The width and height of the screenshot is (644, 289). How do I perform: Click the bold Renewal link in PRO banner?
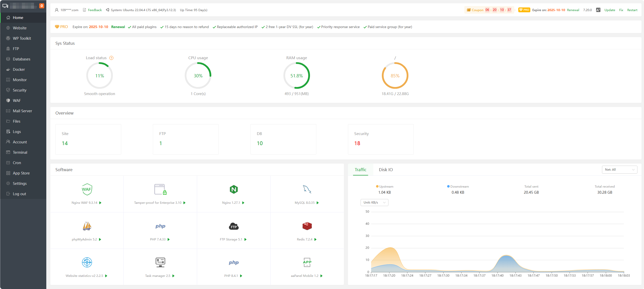click(x=118, y=27)
